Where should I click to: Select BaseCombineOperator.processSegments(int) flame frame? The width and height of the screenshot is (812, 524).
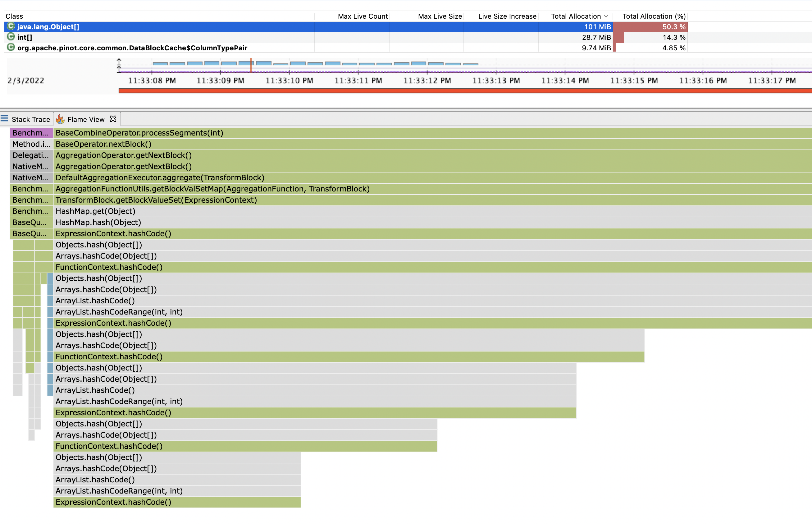click(x=139, y=133)
